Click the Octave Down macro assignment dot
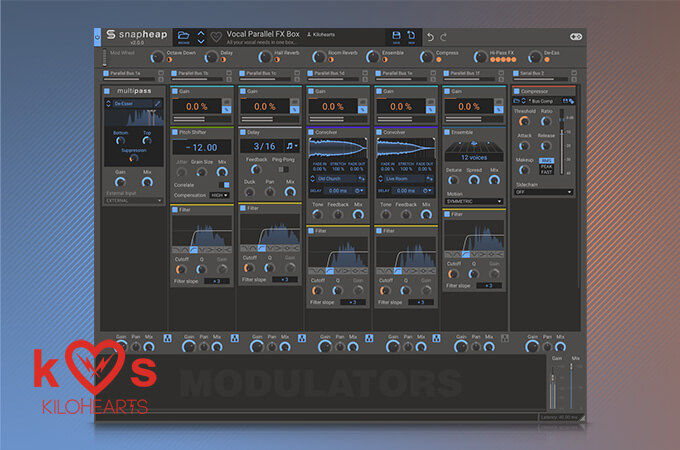This screenshot has height=450, width=680. click(x=170, y=60)
